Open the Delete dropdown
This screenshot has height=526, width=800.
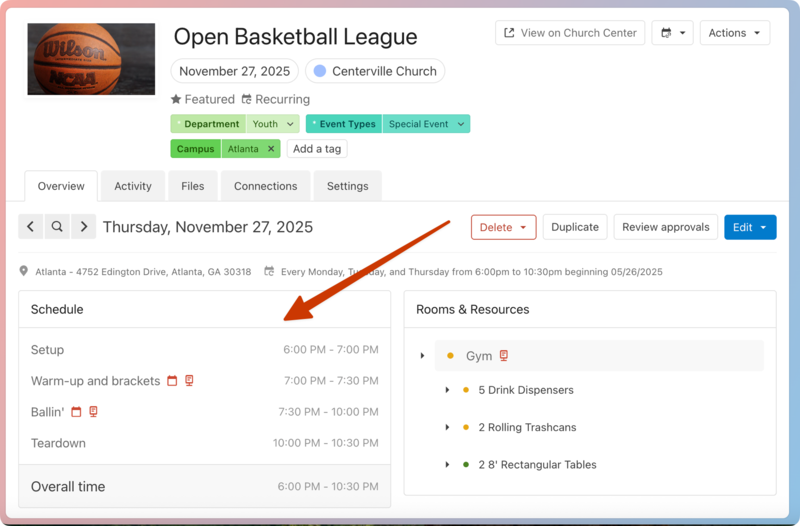[504, 227]
